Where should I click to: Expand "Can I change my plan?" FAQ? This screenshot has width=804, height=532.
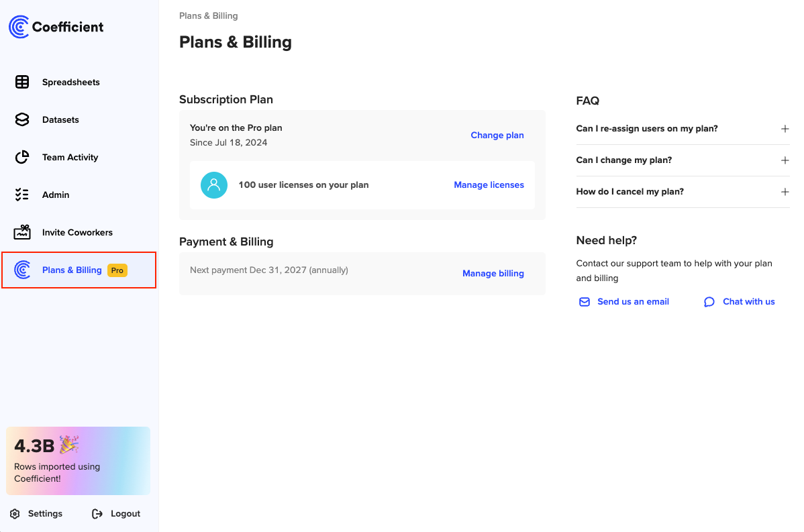pyautogui.click(x=785, y=160)
